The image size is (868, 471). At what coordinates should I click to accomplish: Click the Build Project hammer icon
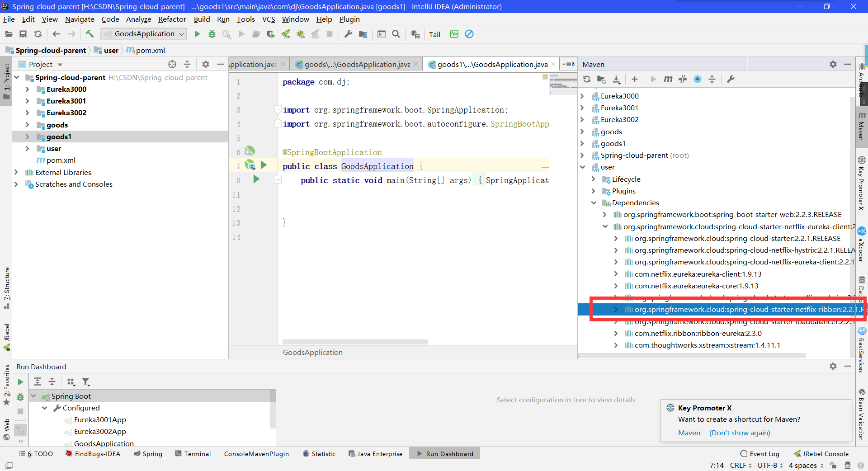pos(90,34)
